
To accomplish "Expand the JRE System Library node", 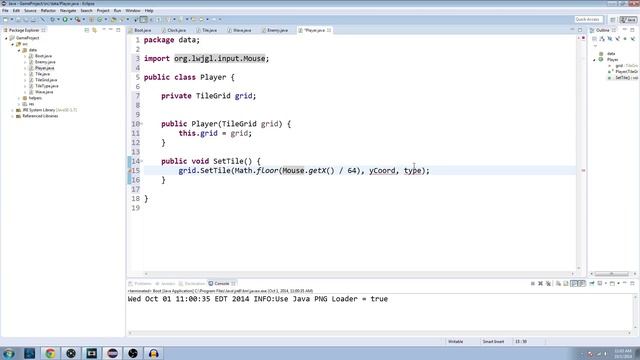I will (x=13, y=110).
